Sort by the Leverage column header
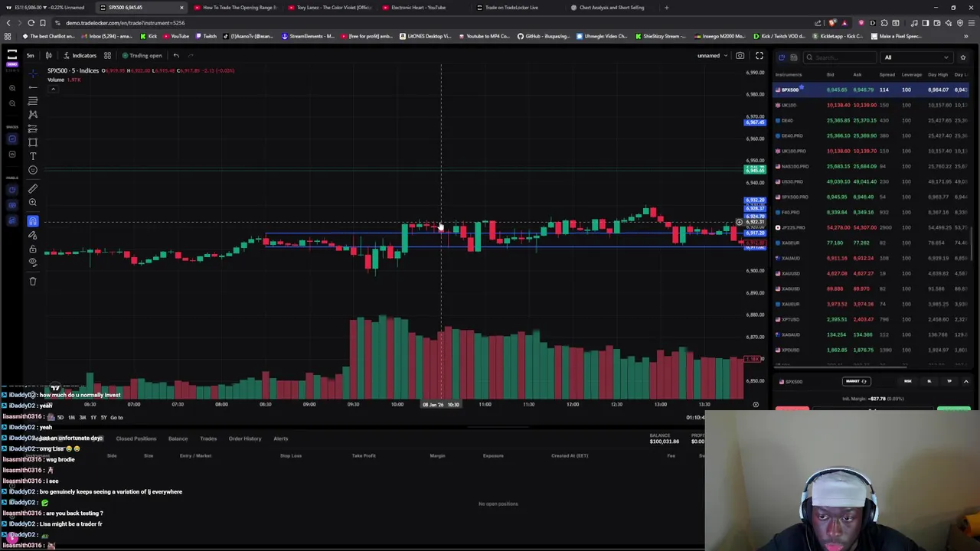980x551 pixels. pos(911,74)
